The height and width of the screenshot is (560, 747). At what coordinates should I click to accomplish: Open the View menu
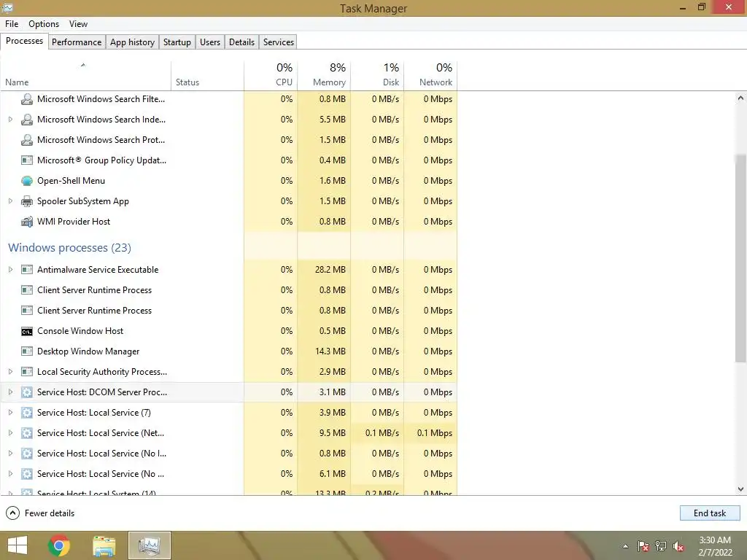[x=78, y=24]
